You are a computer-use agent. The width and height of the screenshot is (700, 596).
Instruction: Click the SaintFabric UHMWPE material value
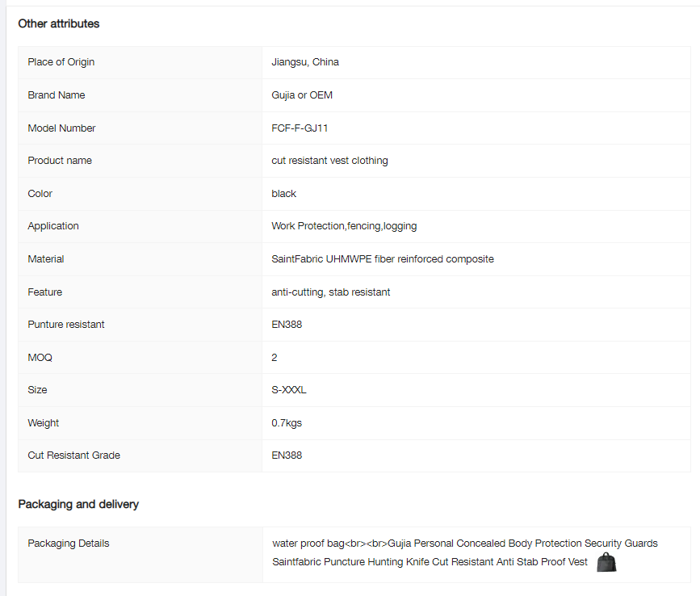[383, 259]
